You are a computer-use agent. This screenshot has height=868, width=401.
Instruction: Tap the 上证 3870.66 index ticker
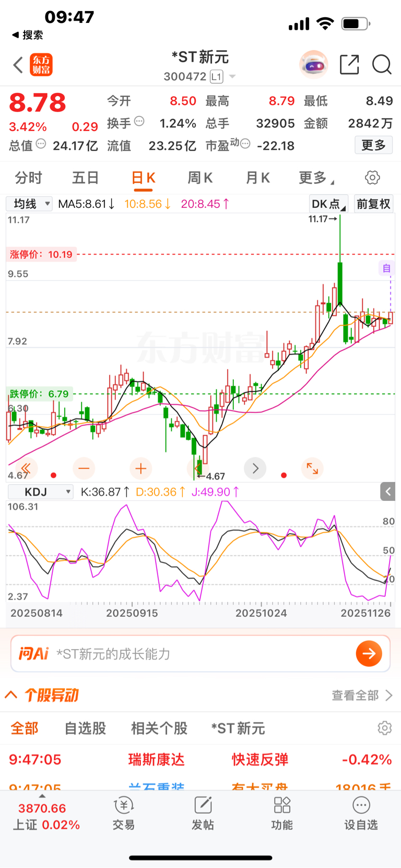(46, 816)
